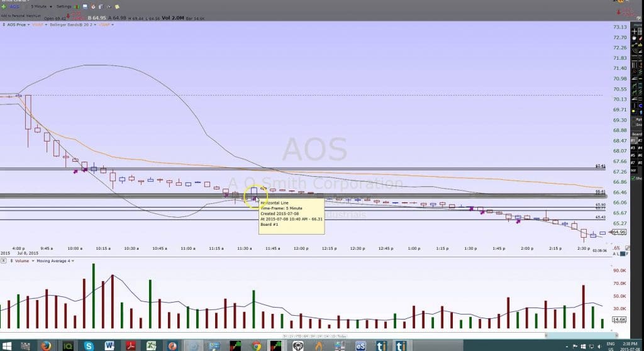
Task: Open the second ti taskbar icon
Action: [x=401, y=346]
